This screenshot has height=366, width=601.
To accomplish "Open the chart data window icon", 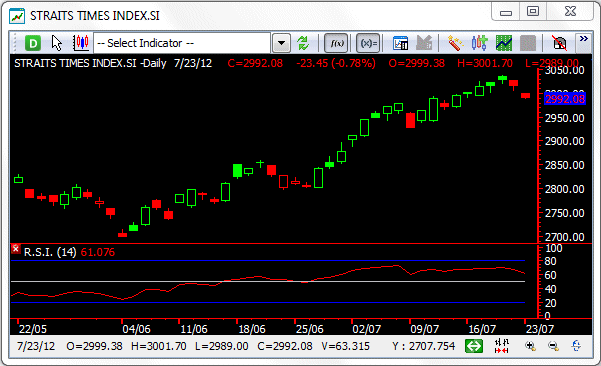I will point(401,43).
